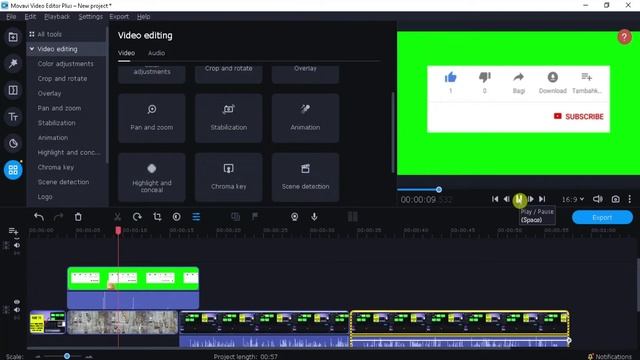Open the red Help question mark
This screenshot has width=640, height=360.
[x=624, y=37]
